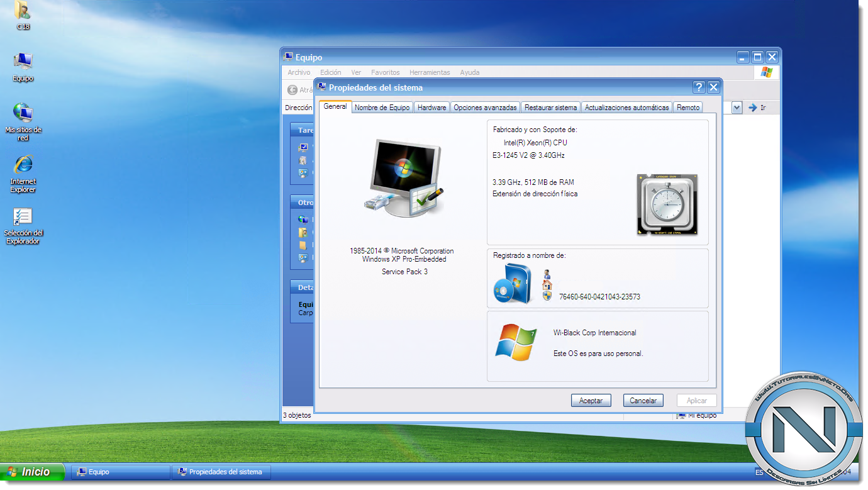Click the Mi equipo icon in the status bar
868x490 pixels.
[x=680, y=415]
